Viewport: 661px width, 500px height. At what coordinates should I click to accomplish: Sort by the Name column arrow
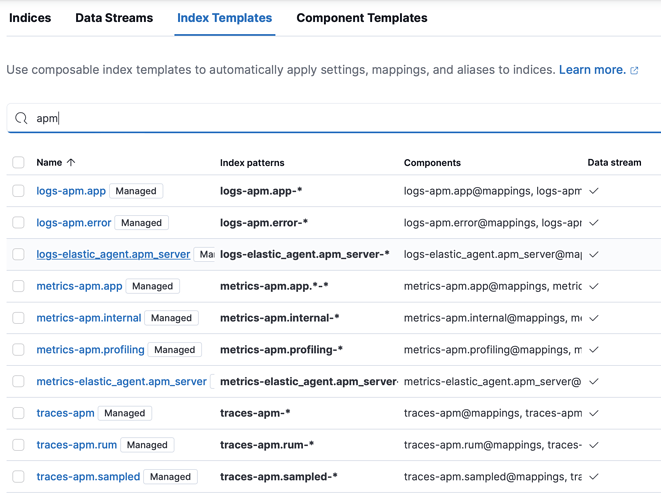pyautogui.click(x=71, y=162)
